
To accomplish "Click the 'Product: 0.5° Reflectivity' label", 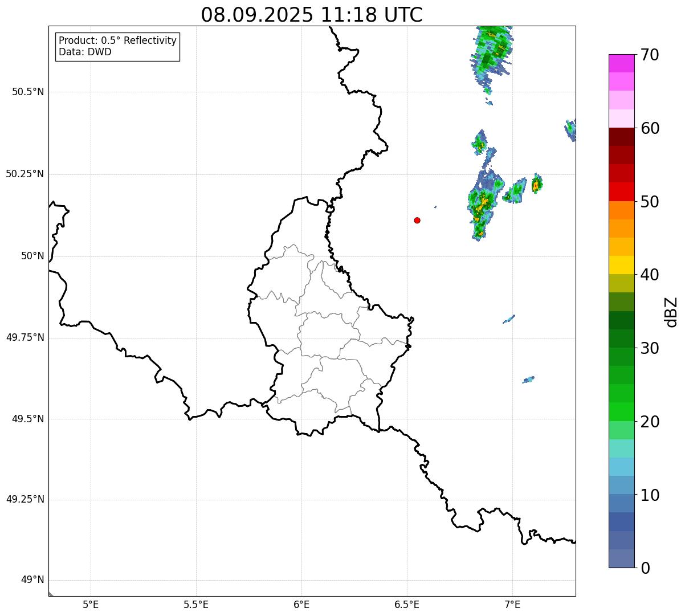I will (118, 41).
